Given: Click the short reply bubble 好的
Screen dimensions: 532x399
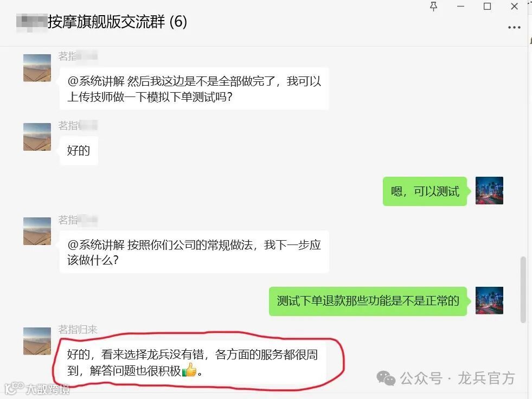Looking at the screenshot, I should pyautogui.click(x=79, y=151).
